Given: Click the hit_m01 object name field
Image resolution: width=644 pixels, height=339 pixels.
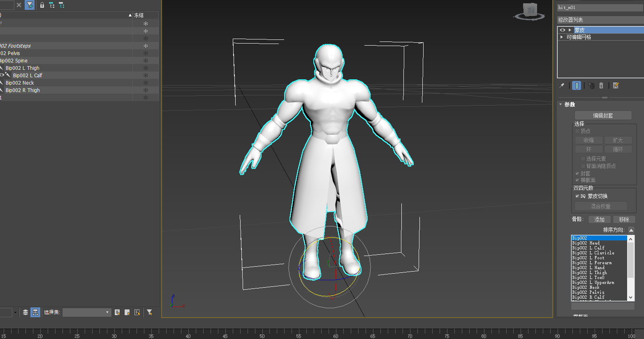Looking at the screenshot, I should (600, 7).
